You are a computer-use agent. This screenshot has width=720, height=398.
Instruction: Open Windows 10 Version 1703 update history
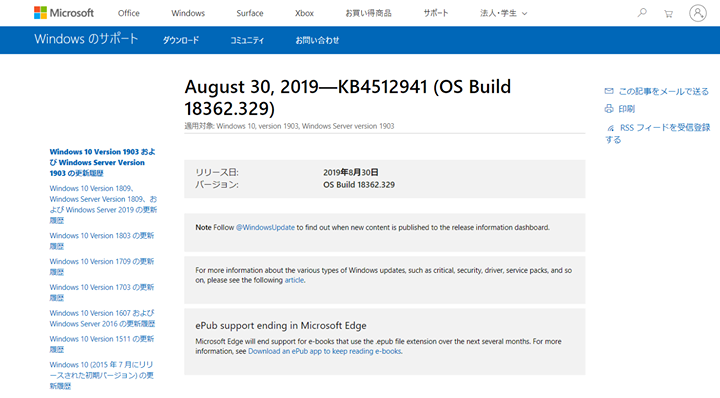pos(102,292)
